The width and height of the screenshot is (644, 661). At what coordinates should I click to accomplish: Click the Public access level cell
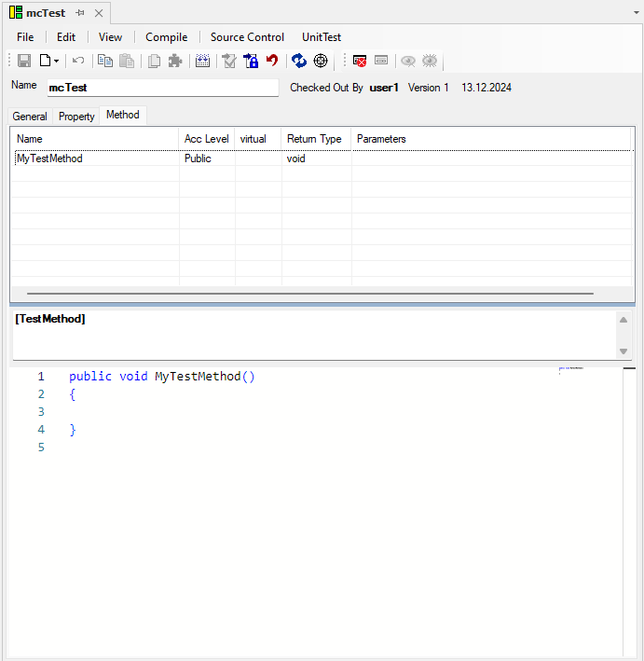[x=207, y=158]
